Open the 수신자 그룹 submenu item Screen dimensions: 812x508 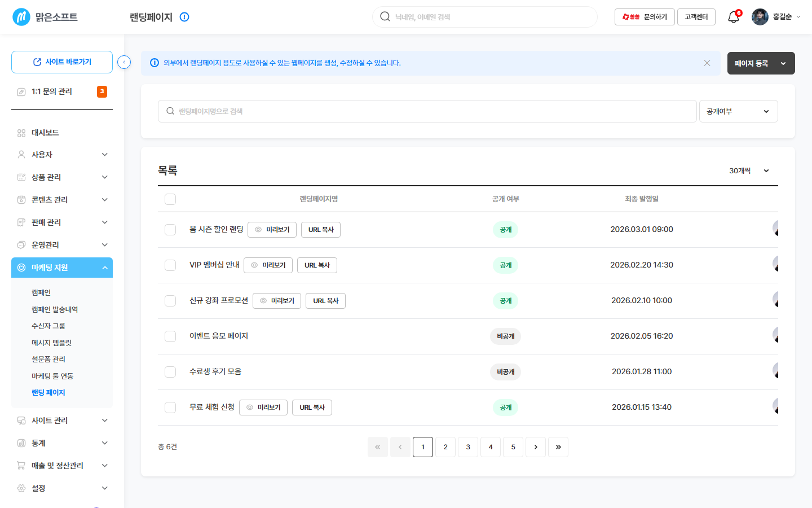point(48,326)
